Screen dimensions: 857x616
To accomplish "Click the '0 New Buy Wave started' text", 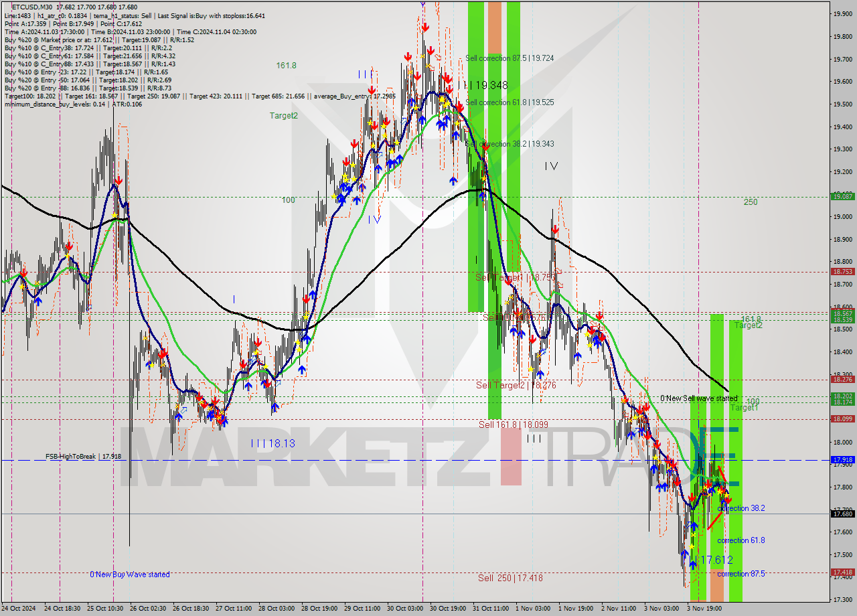I will (130, 574).
